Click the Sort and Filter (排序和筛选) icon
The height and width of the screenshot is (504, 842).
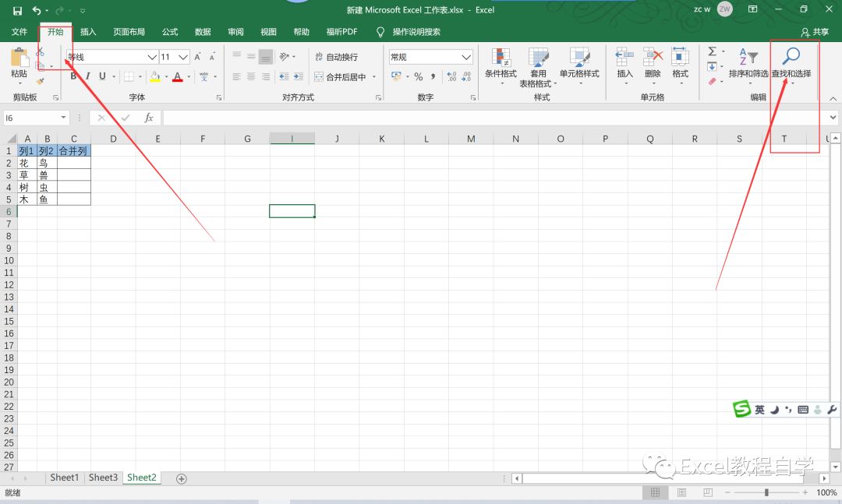coord(748,62)
